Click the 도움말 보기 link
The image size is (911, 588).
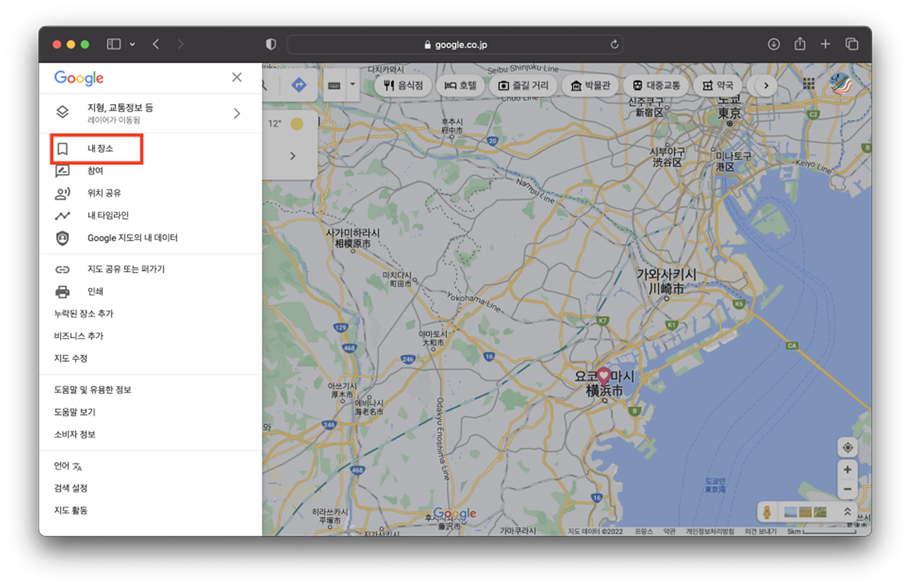[x=75, y=412]
